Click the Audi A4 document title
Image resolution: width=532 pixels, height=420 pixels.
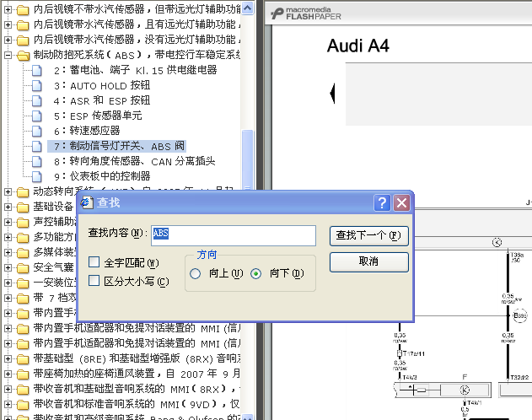point(358,46)
